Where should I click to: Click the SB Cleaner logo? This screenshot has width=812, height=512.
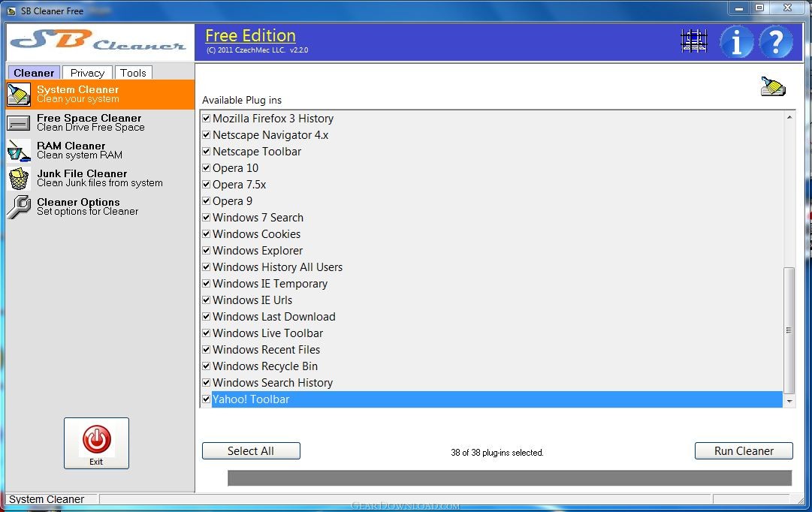pyautogui.click(x=100, y=42)
